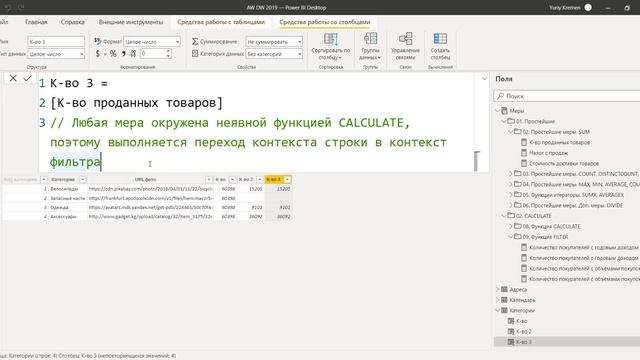Collapse the Меры table node
The image size is (640, 360).
click(x=498, y=111)
